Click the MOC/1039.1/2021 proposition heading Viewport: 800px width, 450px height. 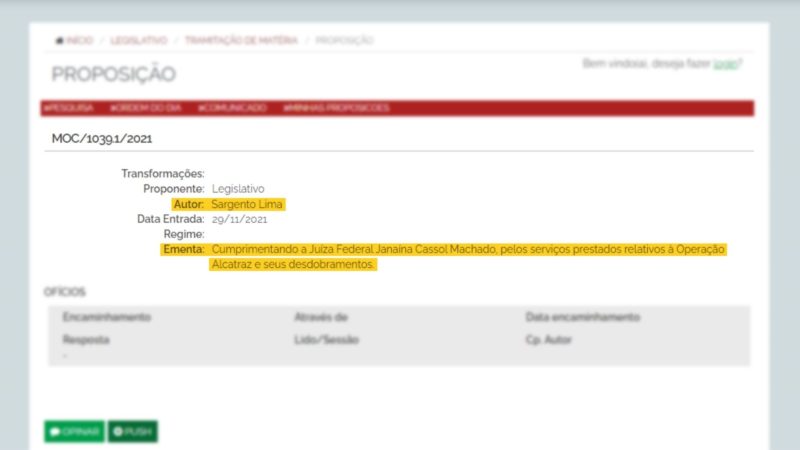click(102, 139)
